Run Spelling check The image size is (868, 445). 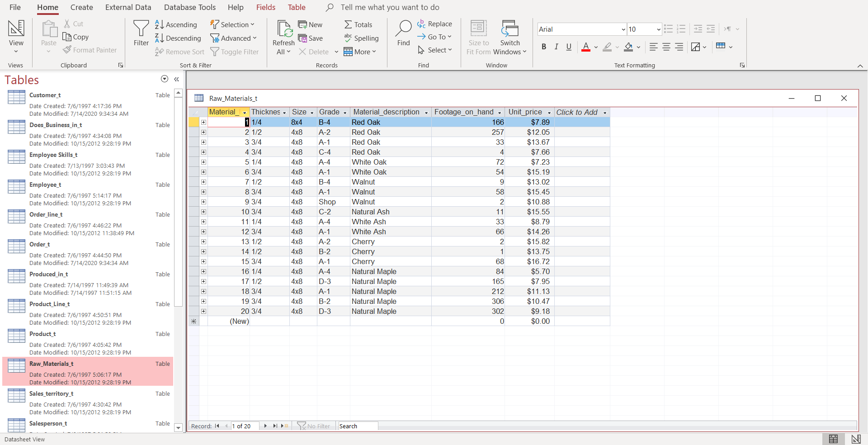coord(361,38)
